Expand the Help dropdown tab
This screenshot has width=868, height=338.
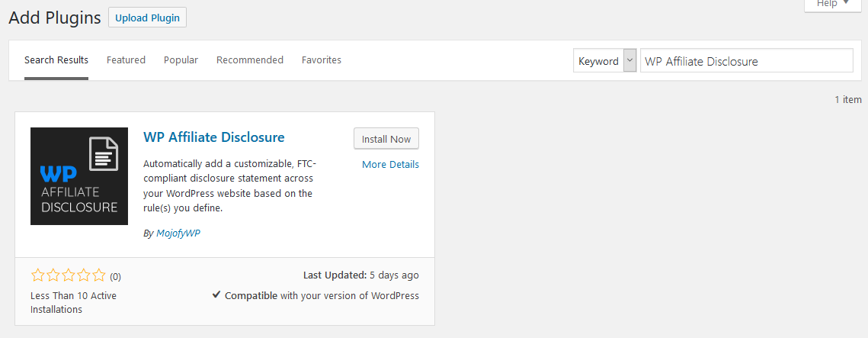coord(833,5)
